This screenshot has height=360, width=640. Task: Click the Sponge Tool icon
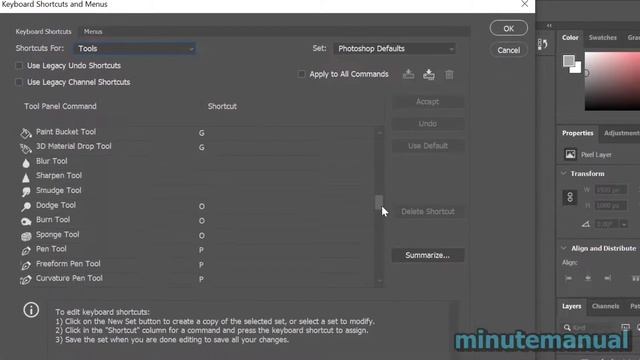[26, 236]
